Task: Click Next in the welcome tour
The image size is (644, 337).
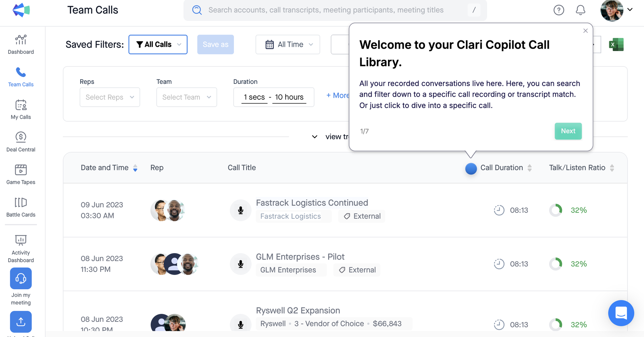Action: [568, 131]
